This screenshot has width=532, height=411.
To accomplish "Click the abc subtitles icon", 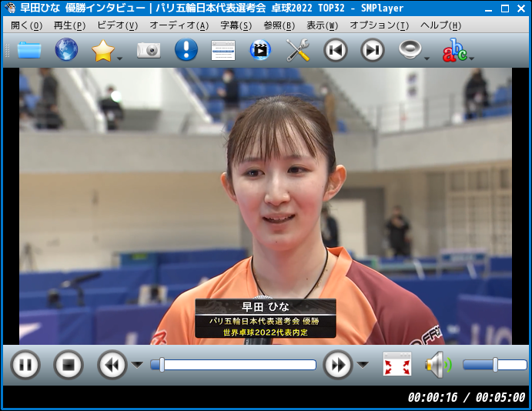I will click(455, 50).
